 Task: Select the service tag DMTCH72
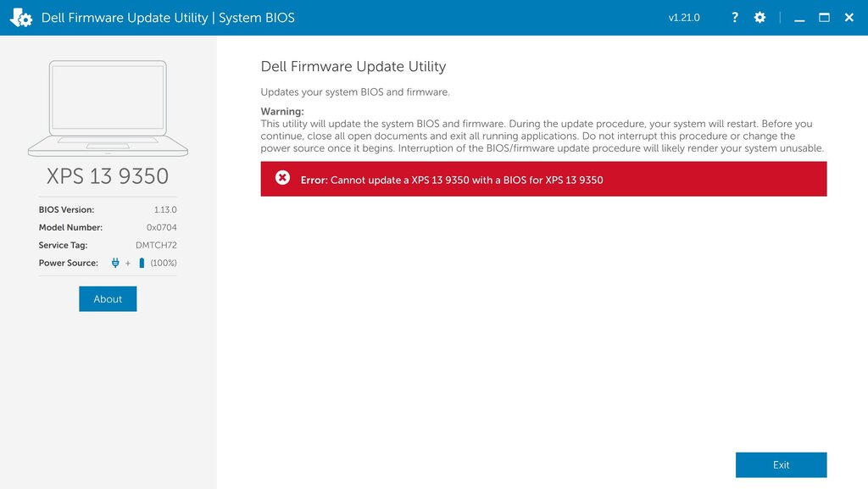point(156,245)
